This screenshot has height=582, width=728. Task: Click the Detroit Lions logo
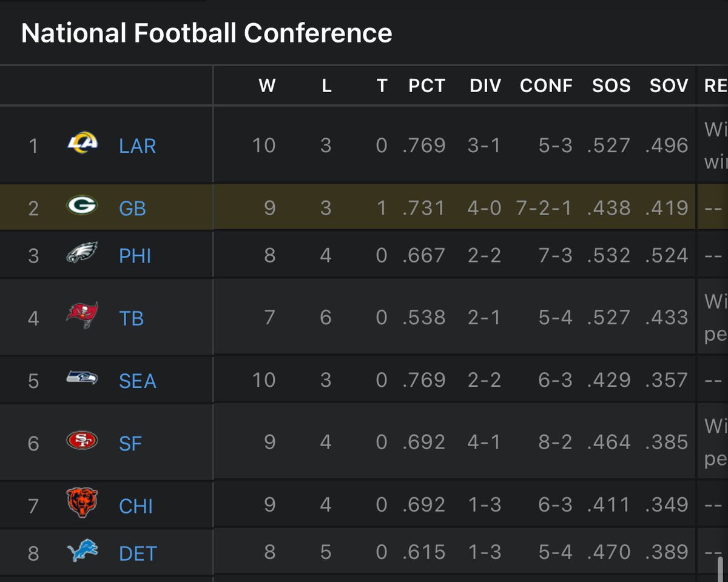(x=82, y=552)
